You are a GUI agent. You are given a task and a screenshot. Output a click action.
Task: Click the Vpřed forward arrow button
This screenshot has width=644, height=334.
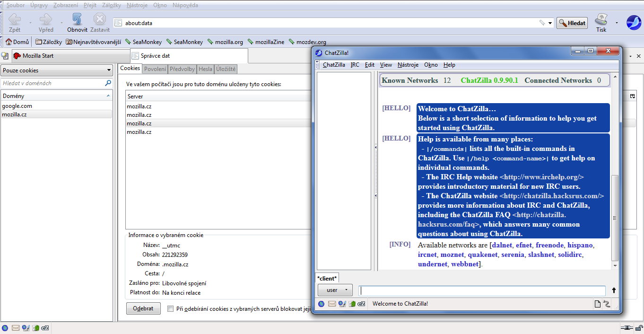[x=46, y=19]
